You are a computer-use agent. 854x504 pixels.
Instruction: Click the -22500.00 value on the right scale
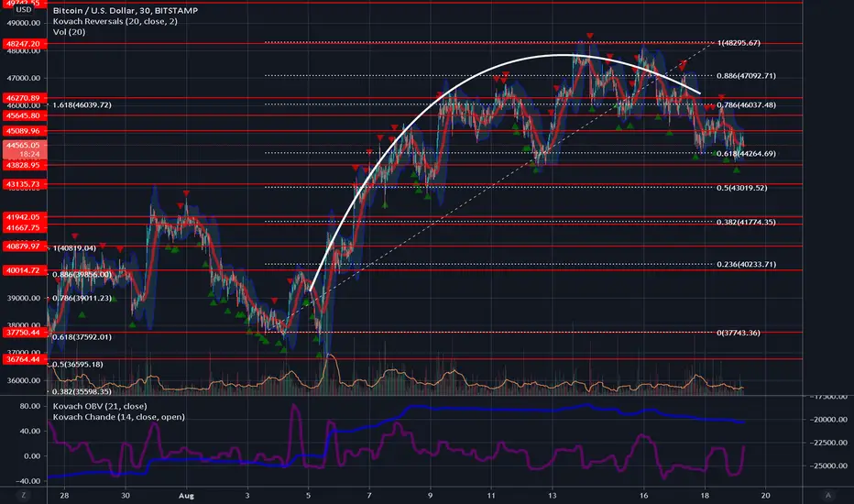tap(827, 443)
